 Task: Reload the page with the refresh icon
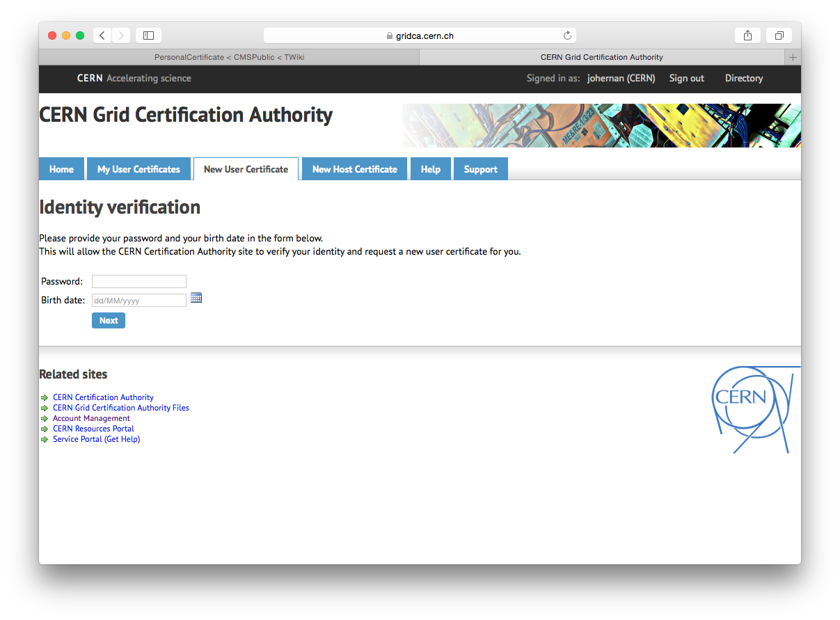tap(567, 35)
